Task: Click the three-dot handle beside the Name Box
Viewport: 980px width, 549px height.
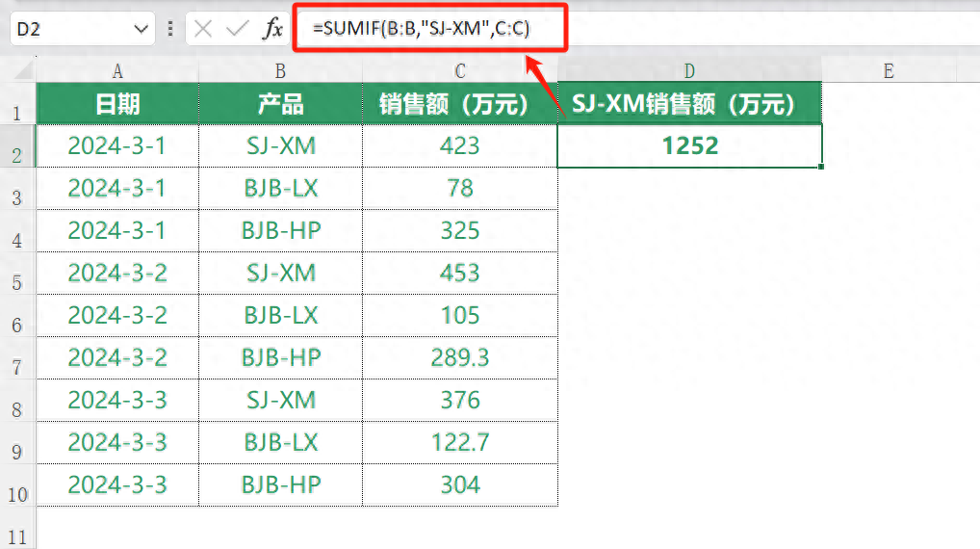Action: tap(170, 29)
